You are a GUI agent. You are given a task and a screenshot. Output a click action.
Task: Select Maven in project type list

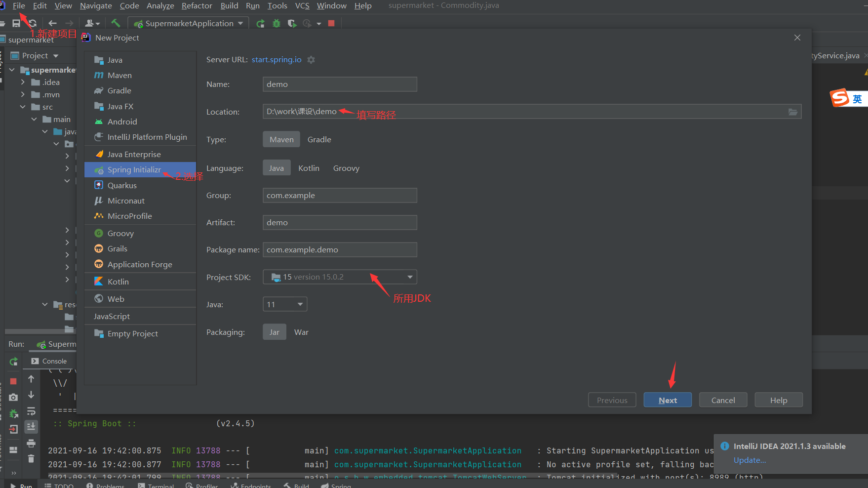tap(140, 76)
